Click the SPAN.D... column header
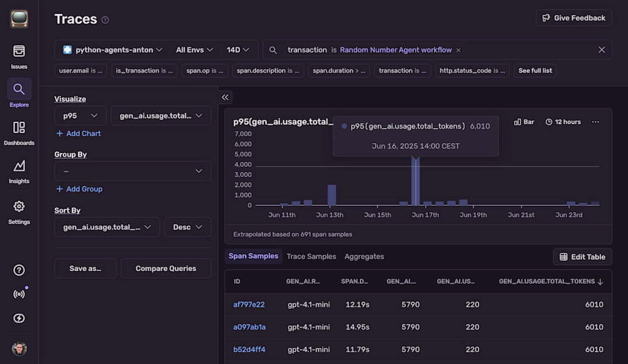Viewport: 628px width, 364px height. (x=354, y=282)
